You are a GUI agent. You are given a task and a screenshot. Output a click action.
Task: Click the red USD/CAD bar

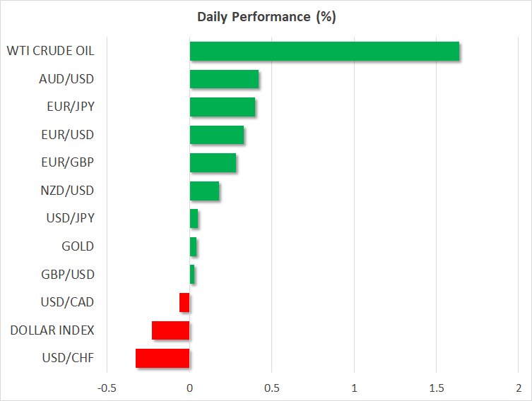[184, 302]
